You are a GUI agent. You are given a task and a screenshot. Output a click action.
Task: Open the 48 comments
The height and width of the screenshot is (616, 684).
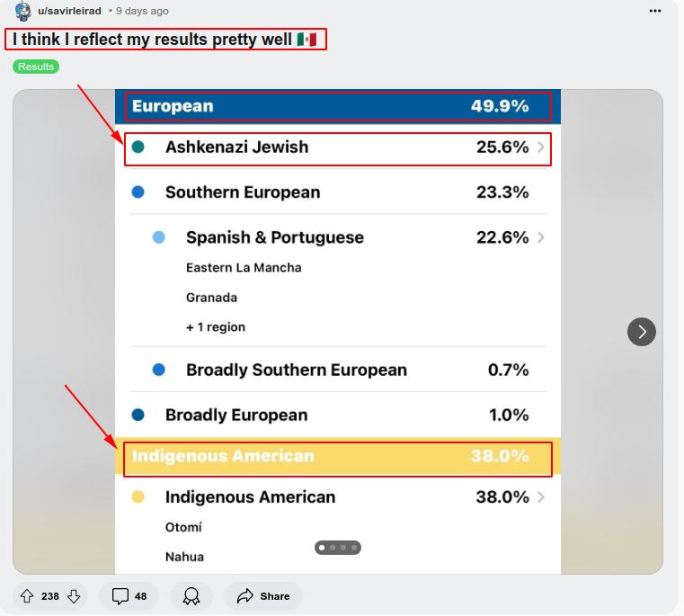point(129,596)
